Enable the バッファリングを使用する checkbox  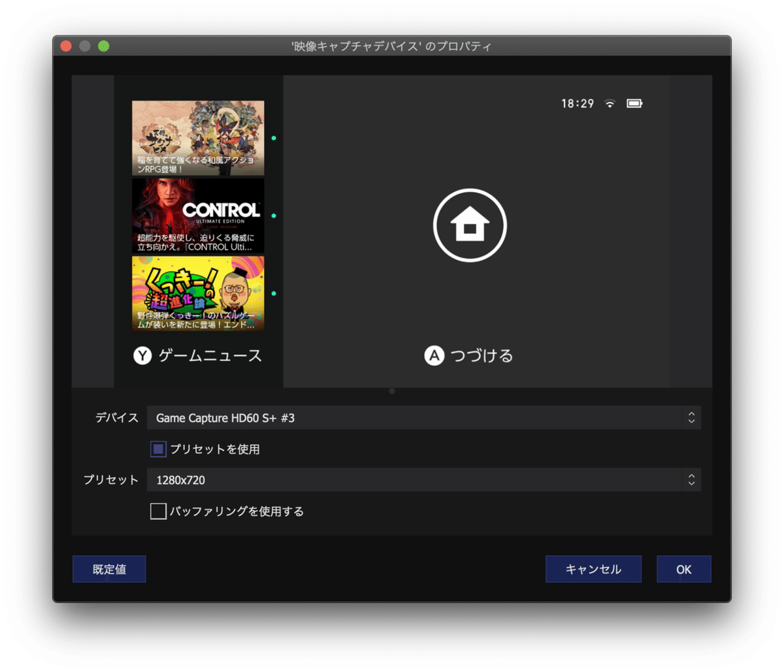pos(157,511)
